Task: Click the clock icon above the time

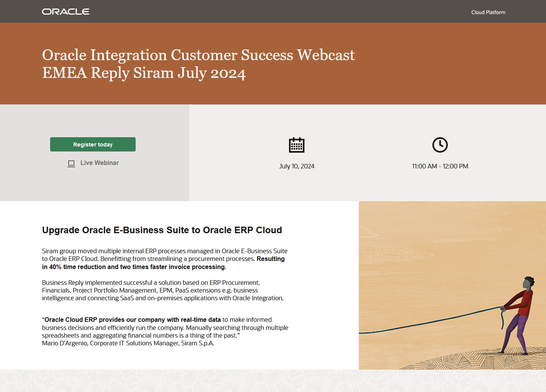Action: (440, 145)
